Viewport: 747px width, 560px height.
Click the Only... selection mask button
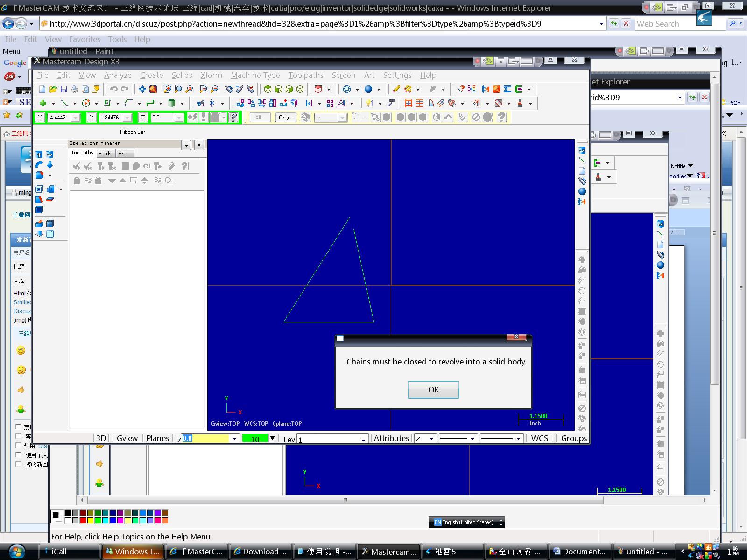point(286,118)
